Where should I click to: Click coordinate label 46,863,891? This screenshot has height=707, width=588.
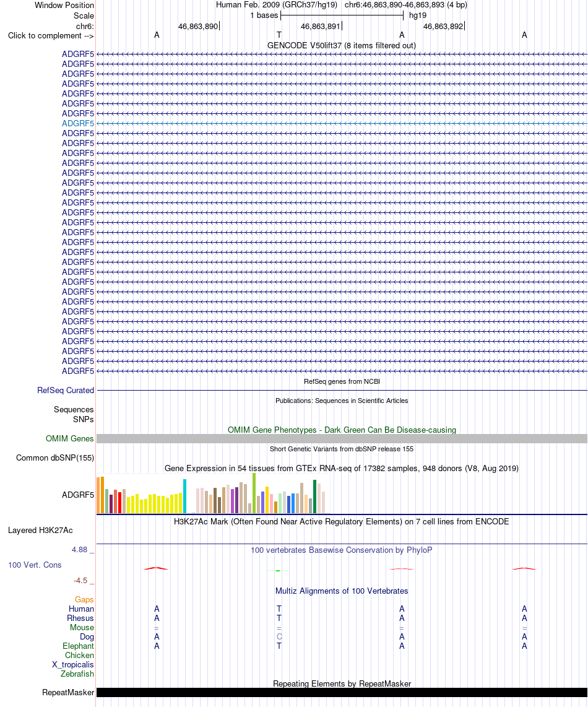(x=320, y=26)
